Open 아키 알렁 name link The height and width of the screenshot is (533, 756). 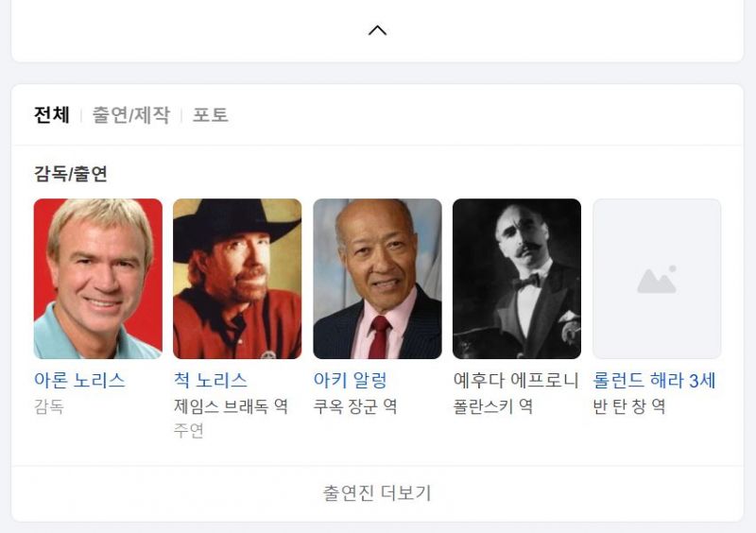(x=350, y=381)
